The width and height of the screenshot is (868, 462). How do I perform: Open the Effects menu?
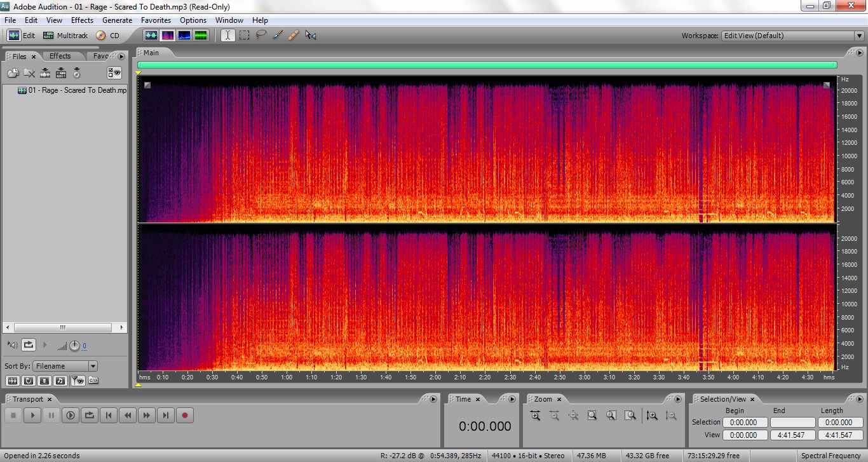82,20
